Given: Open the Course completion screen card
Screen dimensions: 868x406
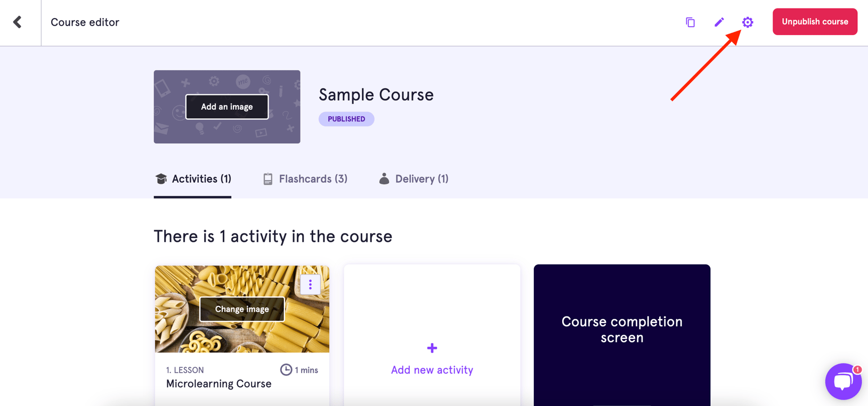Looking at the screenshot, I should (x=622, y=330).
